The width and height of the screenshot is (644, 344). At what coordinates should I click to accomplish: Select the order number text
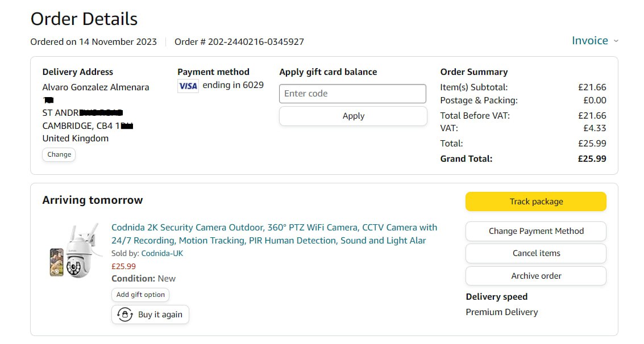click(256, 42)
